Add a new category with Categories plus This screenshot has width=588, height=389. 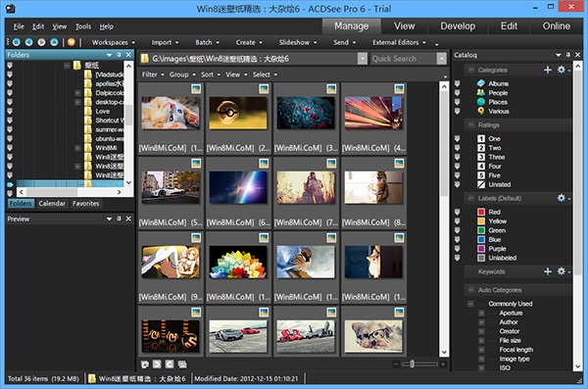click(x=548, y=70)
